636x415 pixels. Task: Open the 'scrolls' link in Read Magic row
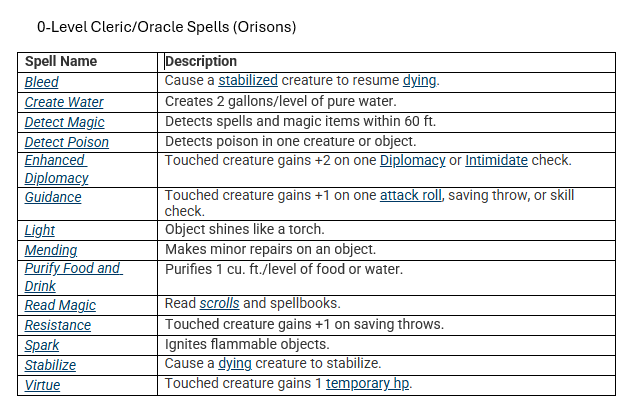coord(219,303)
